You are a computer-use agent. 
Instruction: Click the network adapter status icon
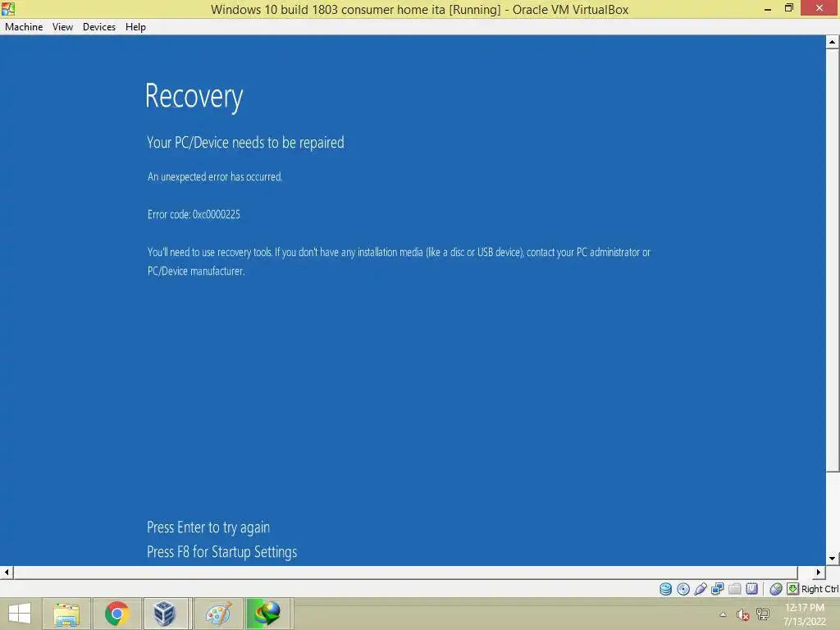click(717, 589)
